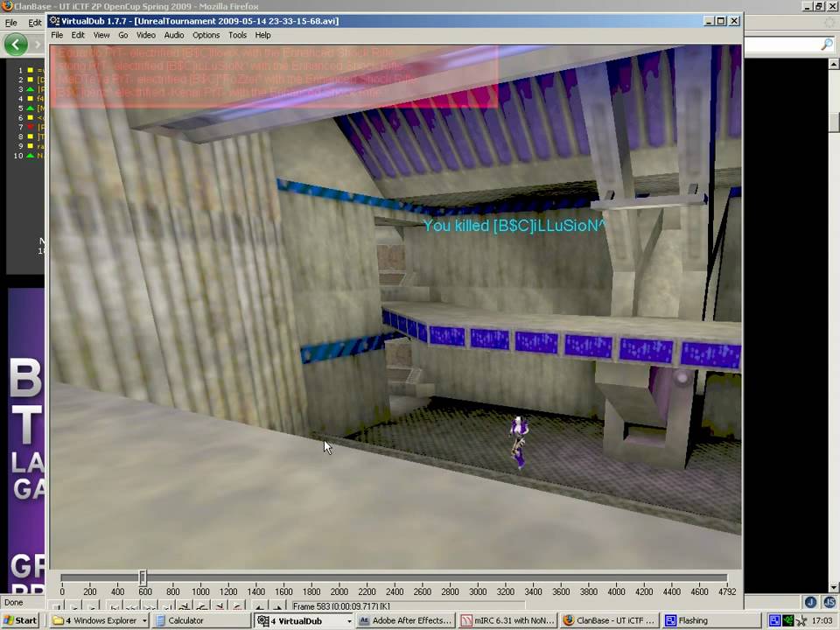Restore down the Firefox window
Screen dimensions: 840x630
[820, 6]
